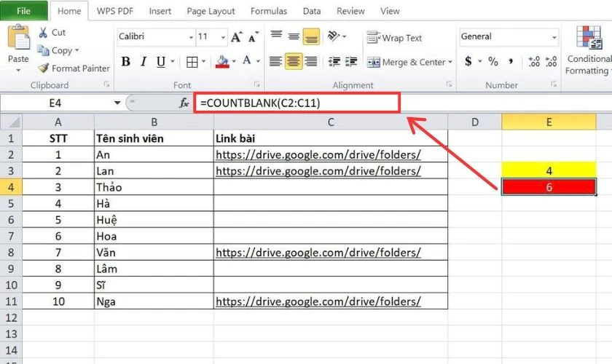Switch to the WPS PDF tab
The image size is (612, 364).
pos(115,11)
